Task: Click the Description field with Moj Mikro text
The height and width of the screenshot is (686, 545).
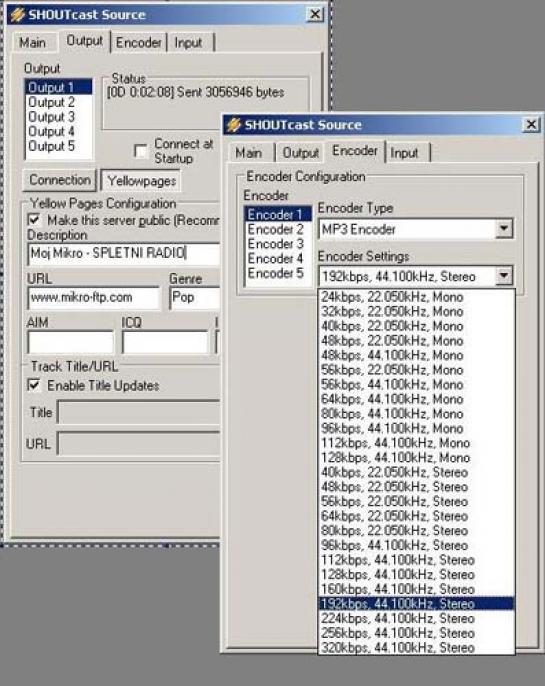Action: click(124, 253)
